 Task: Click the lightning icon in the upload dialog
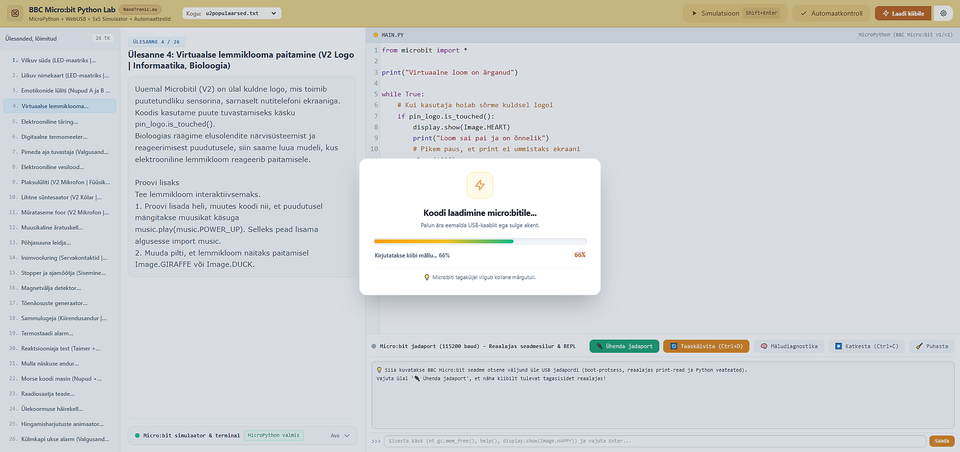[479, 185]
